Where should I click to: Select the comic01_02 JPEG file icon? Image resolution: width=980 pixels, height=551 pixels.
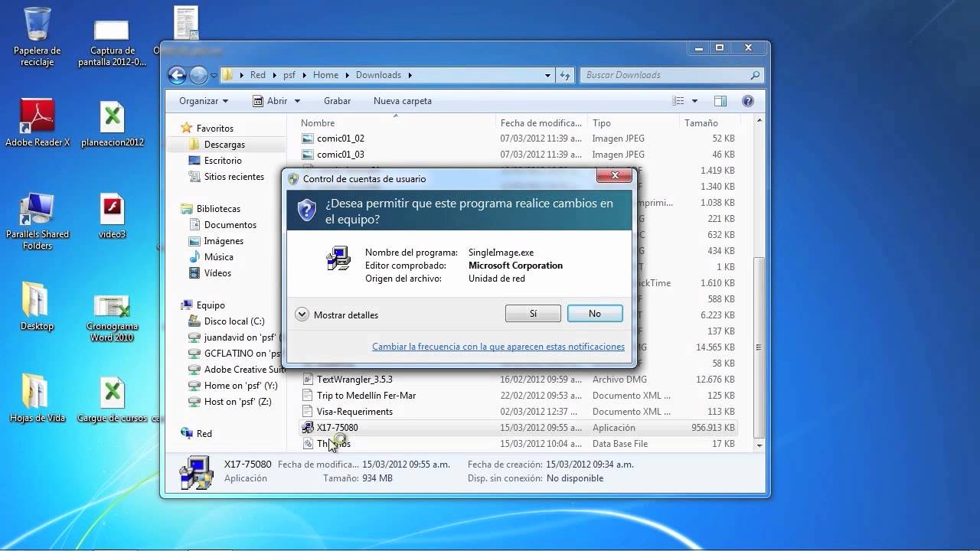pos(308,139)
